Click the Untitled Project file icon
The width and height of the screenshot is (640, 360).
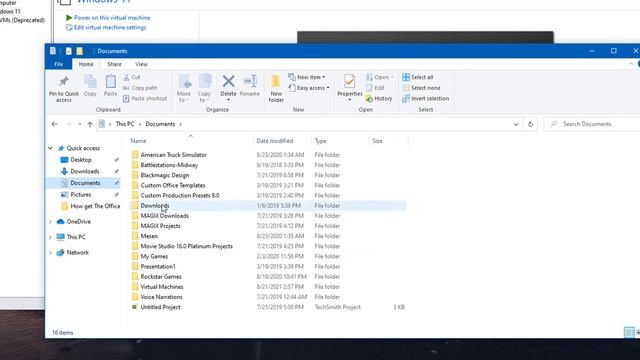135,307
